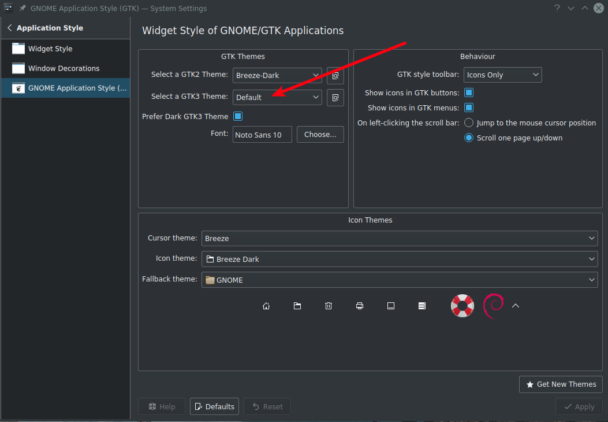Click the window menu icon in title bar
The height and width of the screenshot is (422, 608).
8,8
